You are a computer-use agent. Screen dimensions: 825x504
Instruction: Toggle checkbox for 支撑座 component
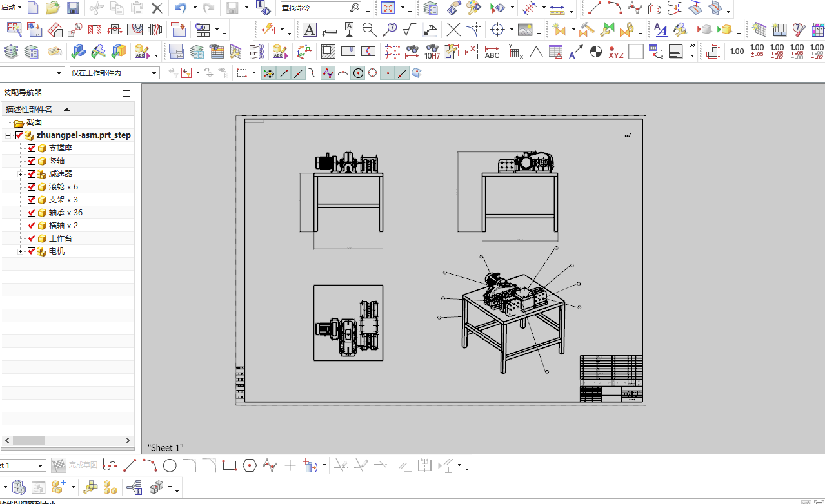32,148
